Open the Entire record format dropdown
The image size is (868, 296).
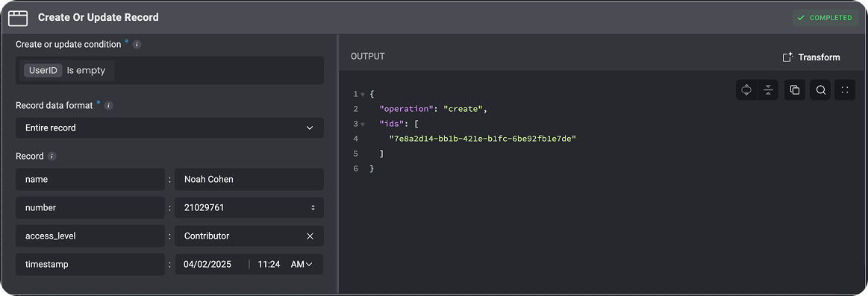coord(169,127)
